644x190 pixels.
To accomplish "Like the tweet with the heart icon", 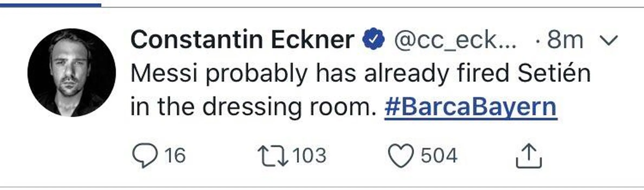I will point(401,156).
